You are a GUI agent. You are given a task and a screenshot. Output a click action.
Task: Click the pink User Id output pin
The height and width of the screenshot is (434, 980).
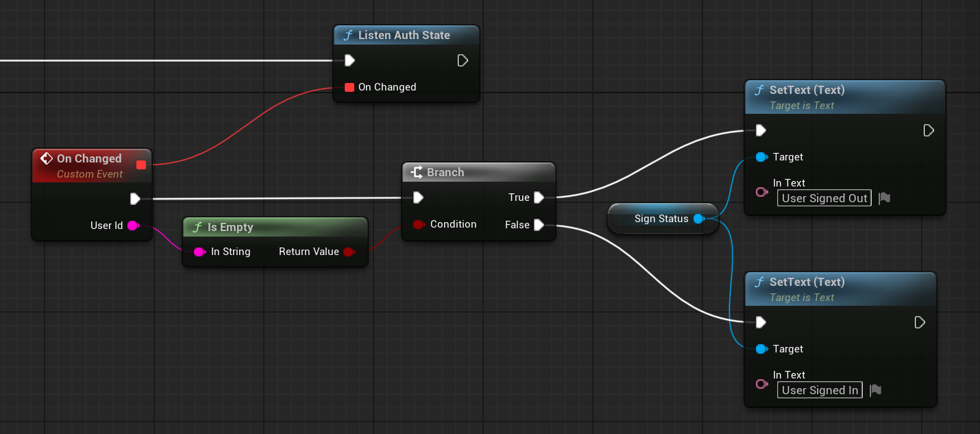point(133,226)
